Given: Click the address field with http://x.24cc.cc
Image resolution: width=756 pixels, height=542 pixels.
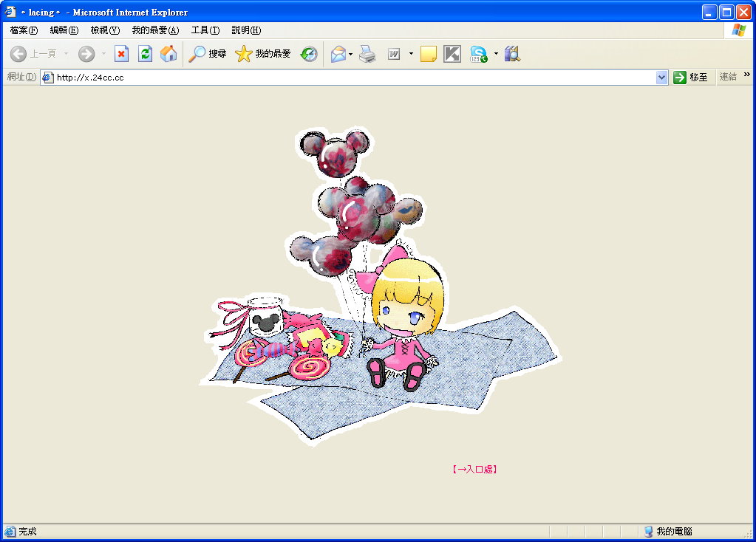Looking at the screenshot, I should tap(355, 77).
